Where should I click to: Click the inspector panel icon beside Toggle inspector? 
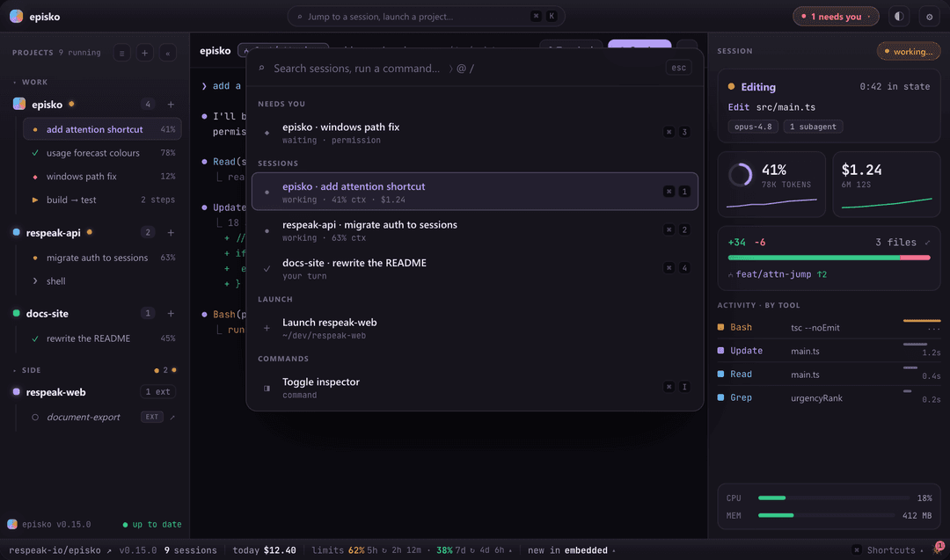point(267,388)
